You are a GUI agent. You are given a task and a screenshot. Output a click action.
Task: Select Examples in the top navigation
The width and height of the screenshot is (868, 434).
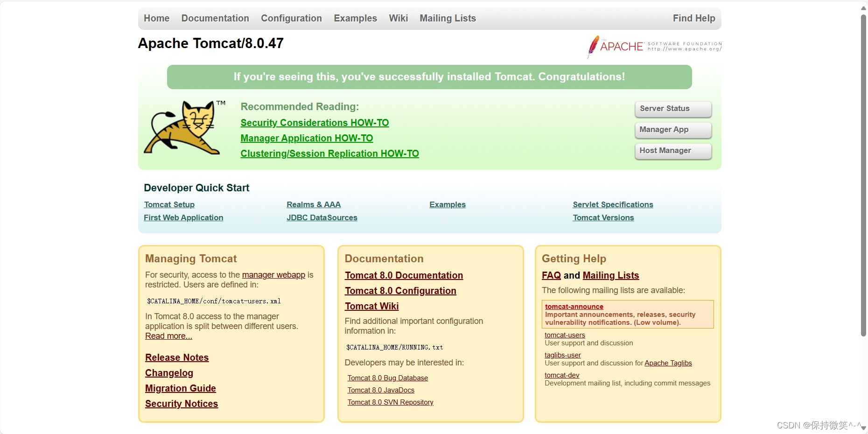point(355,18)
